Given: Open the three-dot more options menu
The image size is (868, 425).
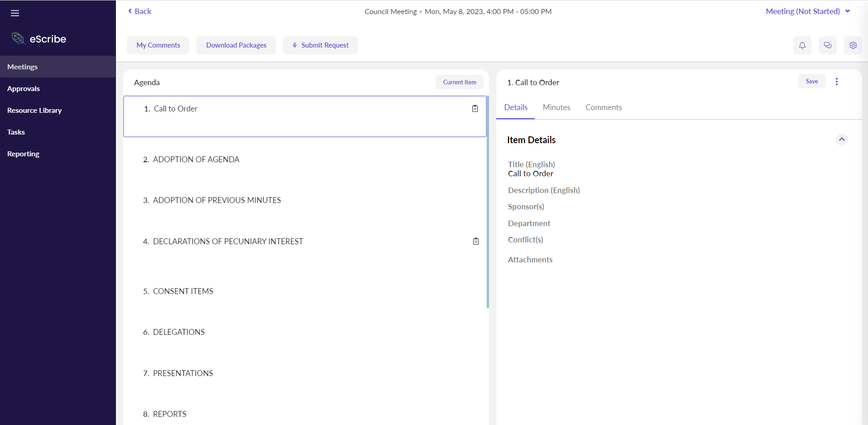Looking at the screenshot, I should pyautogui.click(x=836, y=82).
